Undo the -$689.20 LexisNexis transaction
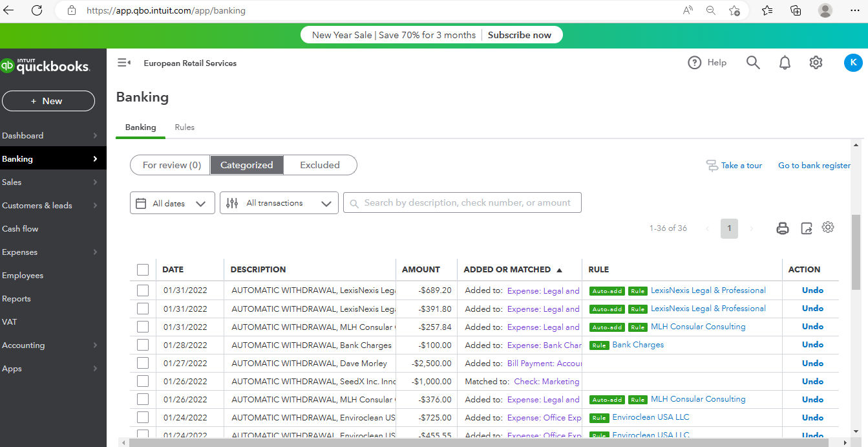This screenshot has height=447, width=868. click(x=812, y=290)
